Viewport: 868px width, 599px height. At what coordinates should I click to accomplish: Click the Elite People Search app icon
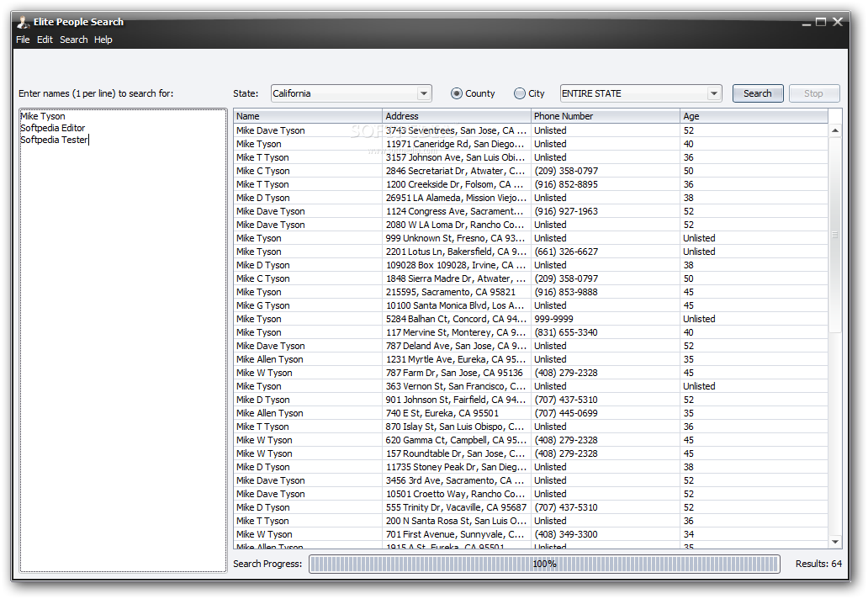pyautogui.click(x=23, y=22)
